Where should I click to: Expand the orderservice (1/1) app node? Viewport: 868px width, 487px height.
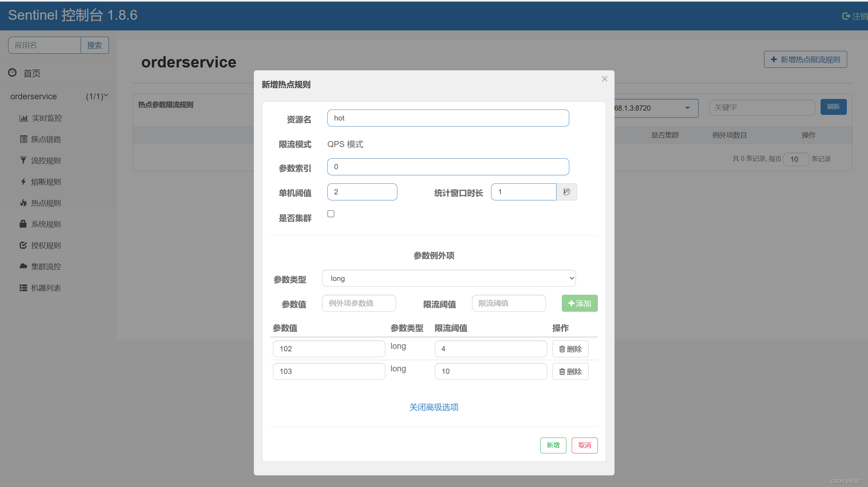point(59,96)
